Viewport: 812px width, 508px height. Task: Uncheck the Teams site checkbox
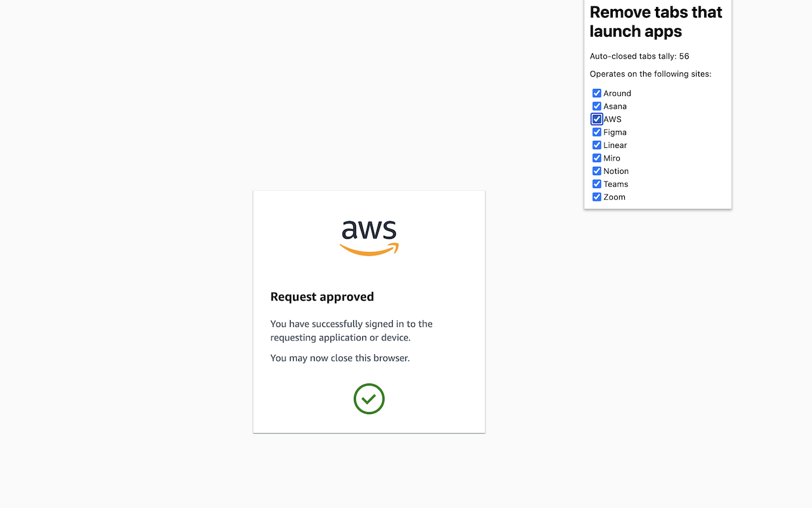click(x=597, y=184)
